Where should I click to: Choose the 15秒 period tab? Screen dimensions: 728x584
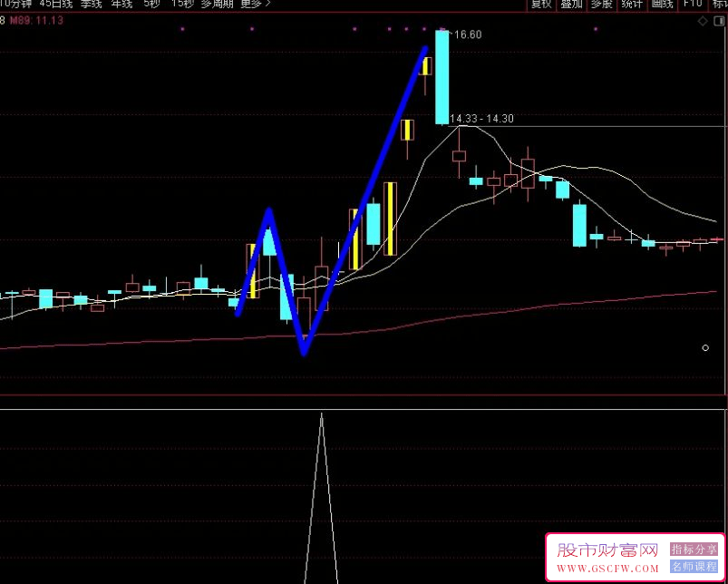[x=182, y=4]
